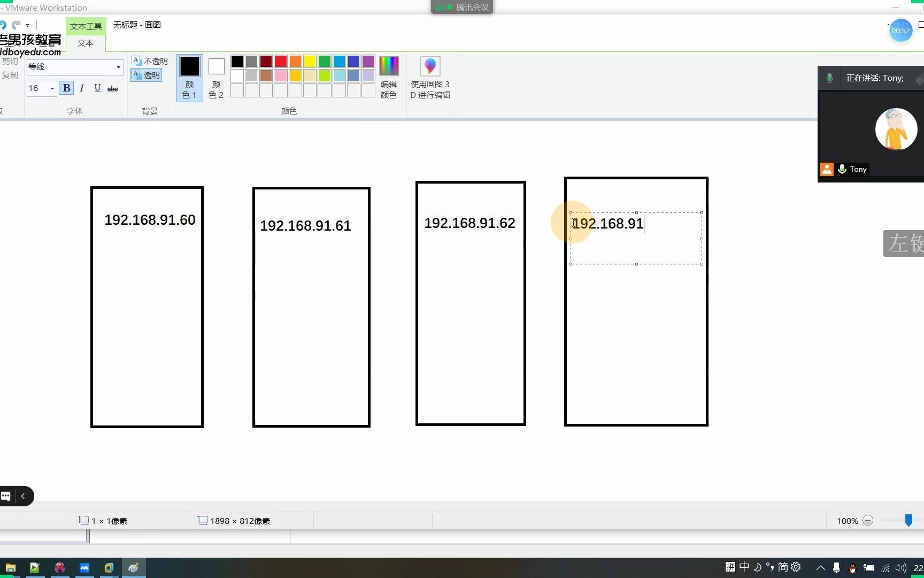The image size is (924, 578).
Task: Toggle bold text formatting
Action: click(x=66, y=88)
